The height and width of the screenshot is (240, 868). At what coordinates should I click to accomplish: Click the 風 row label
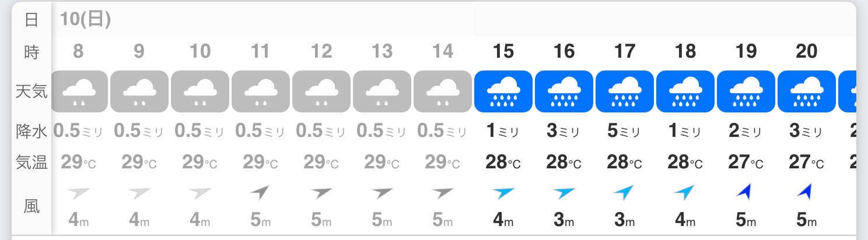pyautogui.click(x=32, y=206)
